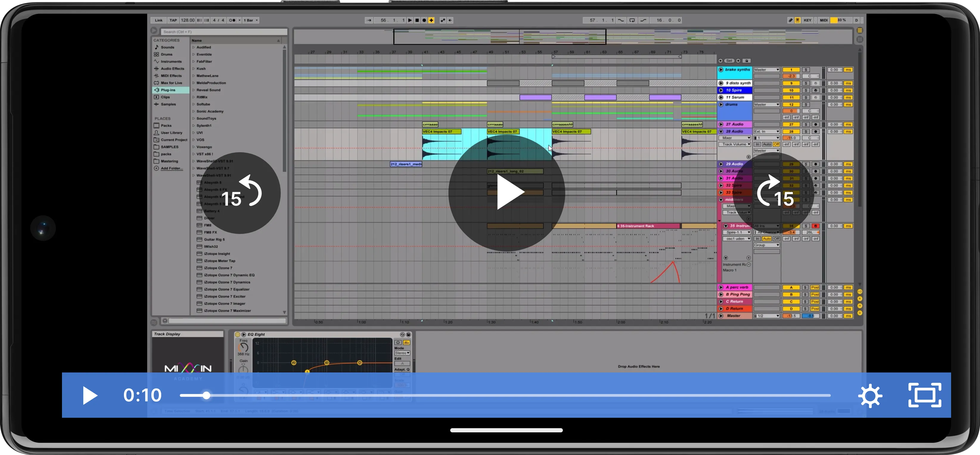Click Re-enable Automation back arrow

point(450,20)
